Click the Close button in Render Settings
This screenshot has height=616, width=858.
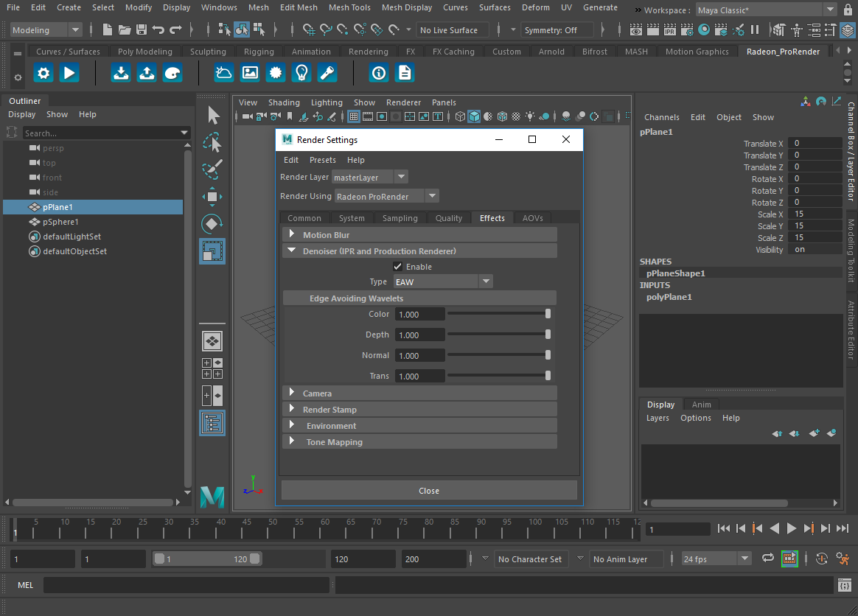coord(429,491)
